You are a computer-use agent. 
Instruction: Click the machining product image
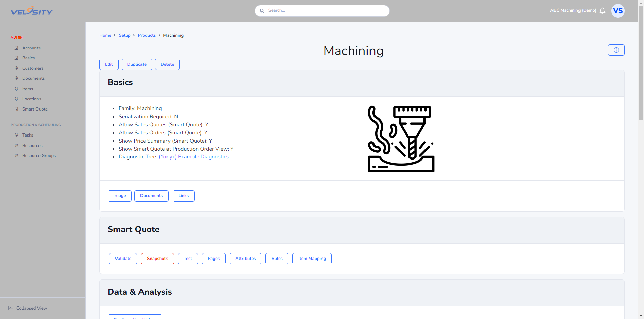tap(401, 139)
